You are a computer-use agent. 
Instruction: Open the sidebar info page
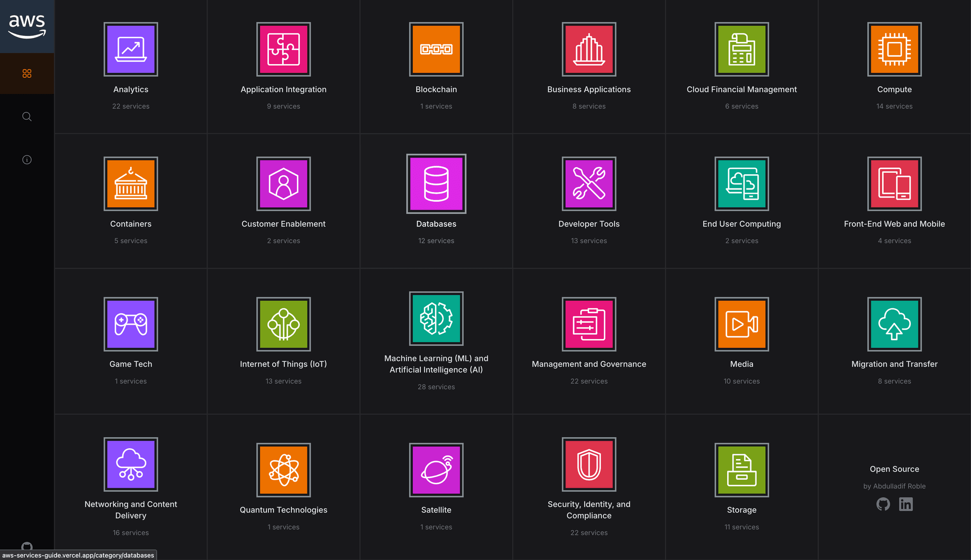27,160
